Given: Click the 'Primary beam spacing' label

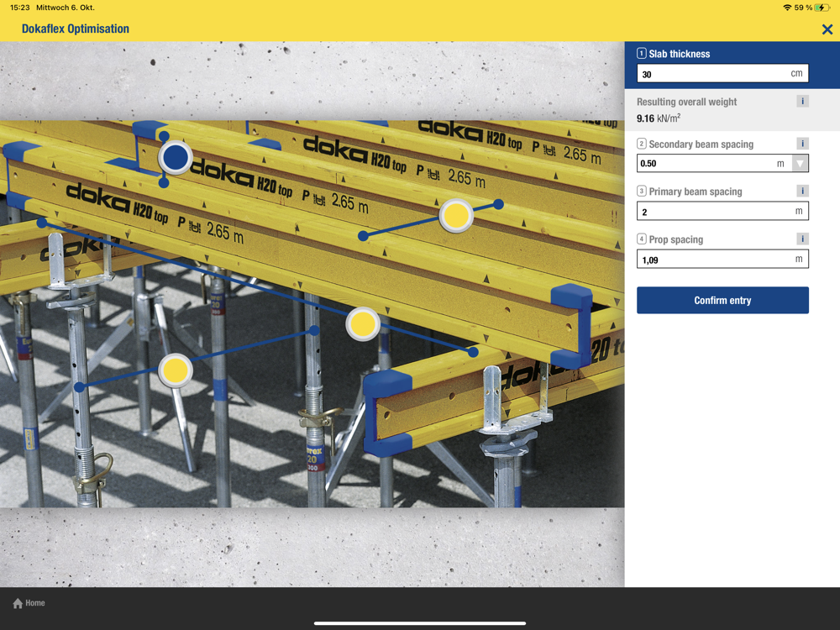Looking at the screenshot, I should [x=696, y=192].
